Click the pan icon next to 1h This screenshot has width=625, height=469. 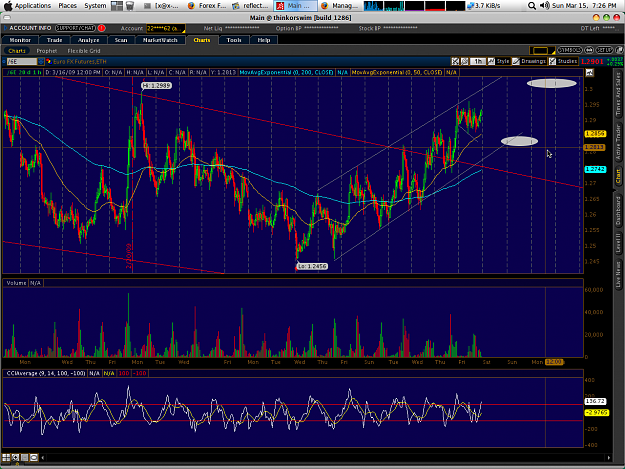pos(465,61)
